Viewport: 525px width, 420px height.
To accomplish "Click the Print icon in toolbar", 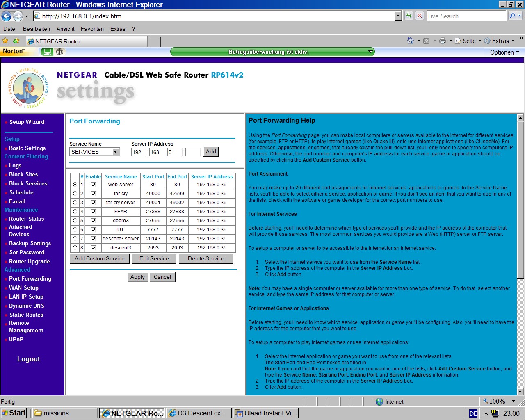I will pos(442,41).
